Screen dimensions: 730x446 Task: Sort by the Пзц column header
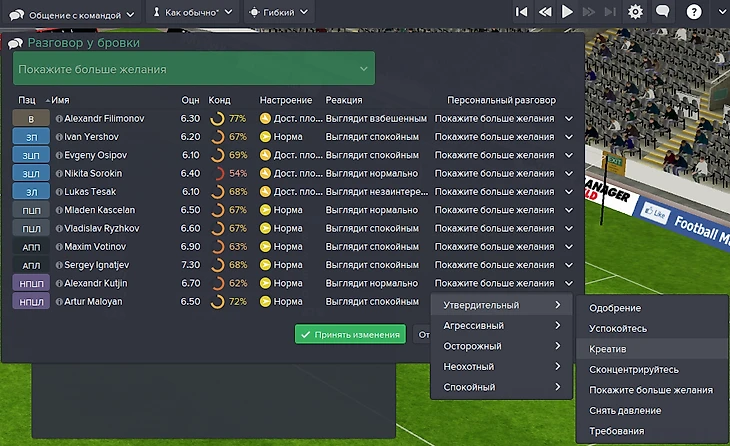tap(27, 100)
